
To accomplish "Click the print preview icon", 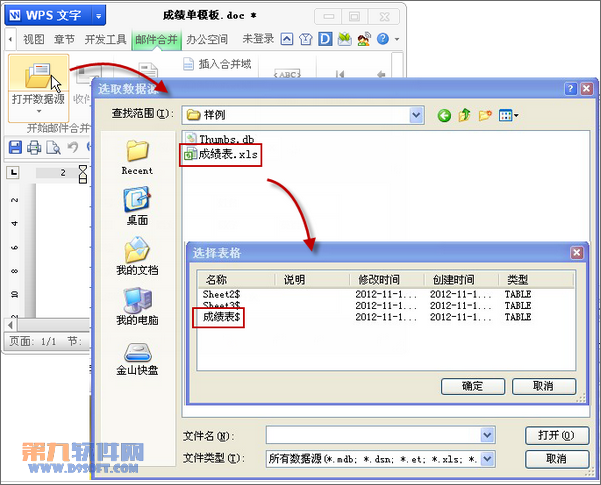I will pyautogui.click(x=53, y=147).
